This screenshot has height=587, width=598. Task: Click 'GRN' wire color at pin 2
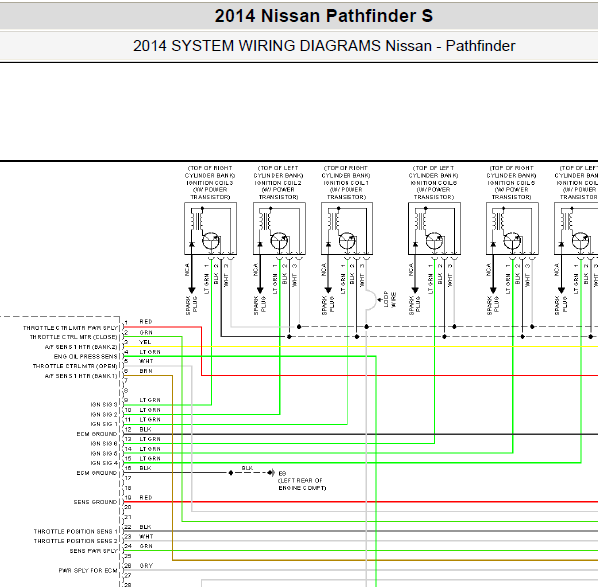coord(146,332)
